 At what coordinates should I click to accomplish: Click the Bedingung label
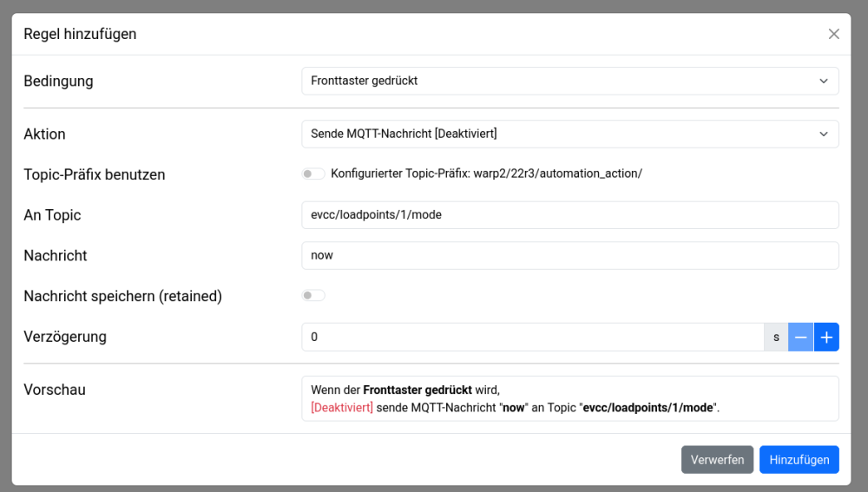[x=58, y=81]
